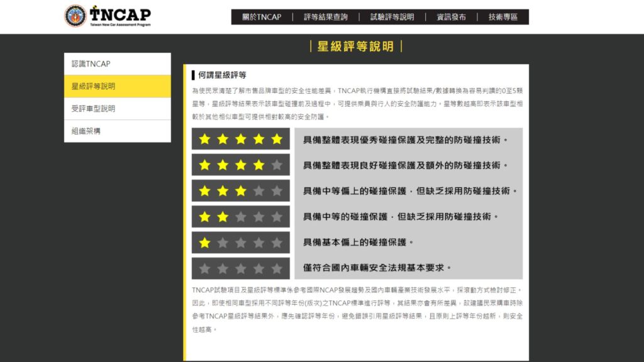Click the text 具備基本偏上的碰撞保護
This screenshot has width=644, height=362.
358,243
